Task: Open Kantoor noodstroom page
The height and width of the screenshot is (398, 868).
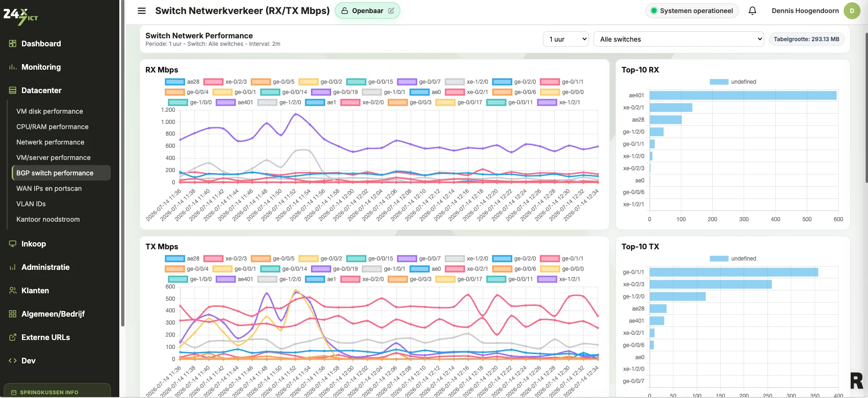Action: pyautogui.click(x=48, y=219)
